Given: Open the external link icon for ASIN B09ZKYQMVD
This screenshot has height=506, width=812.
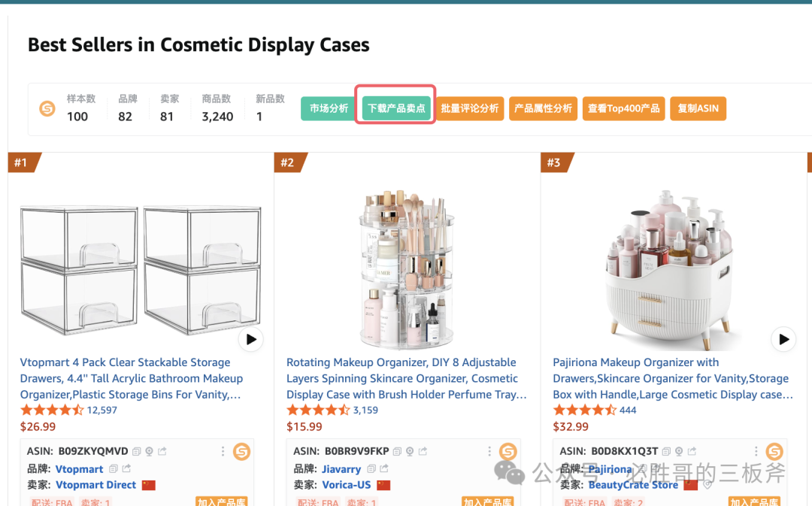Looking at the screenshot, I should tap(162, 452).
